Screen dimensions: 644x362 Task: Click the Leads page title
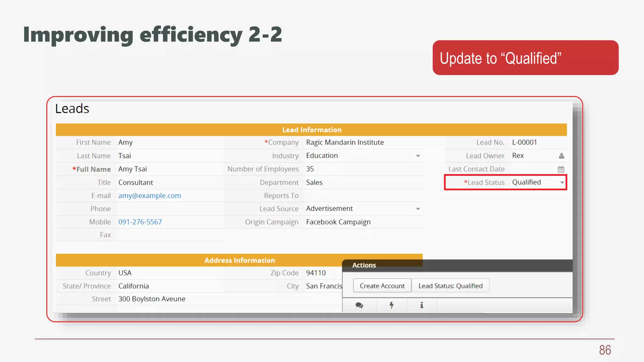point(72,109)
